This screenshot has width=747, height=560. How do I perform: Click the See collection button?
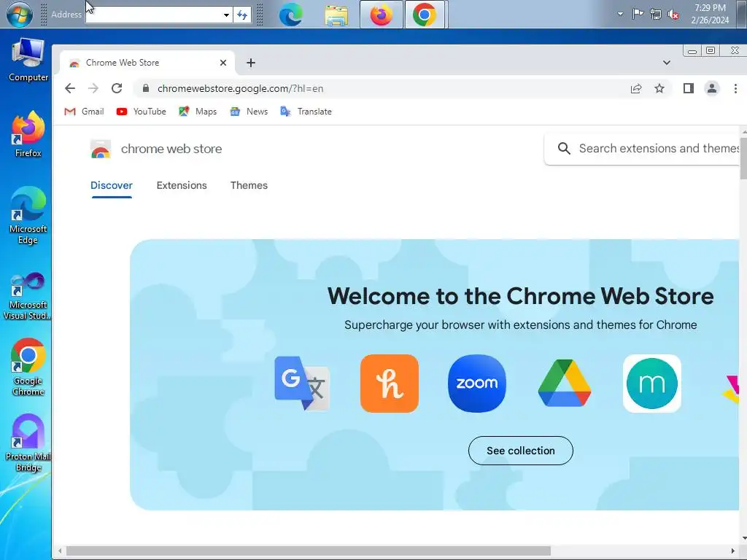coord(521,451)
